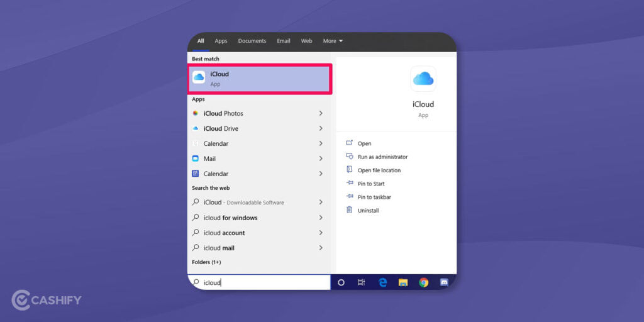Viewport: 644px width, 322px height.
Task: Click the 'icloud mail' suggestion text
Action: click(x=219, y=248)
